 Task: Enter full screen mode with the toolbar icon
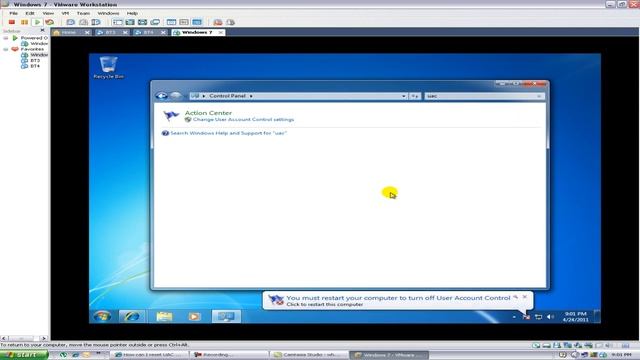click(x=142, y=22)
